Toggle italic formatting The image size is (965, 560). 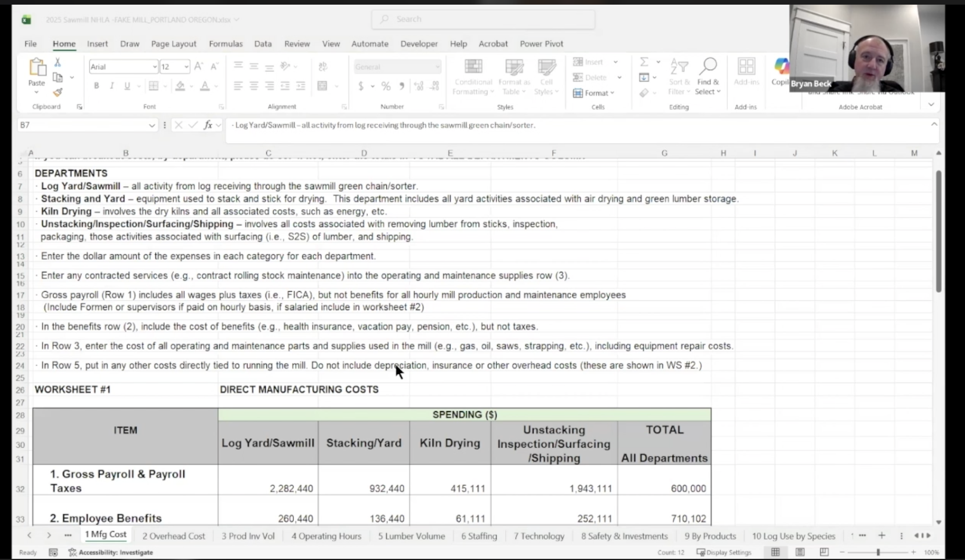coord(111,86)
